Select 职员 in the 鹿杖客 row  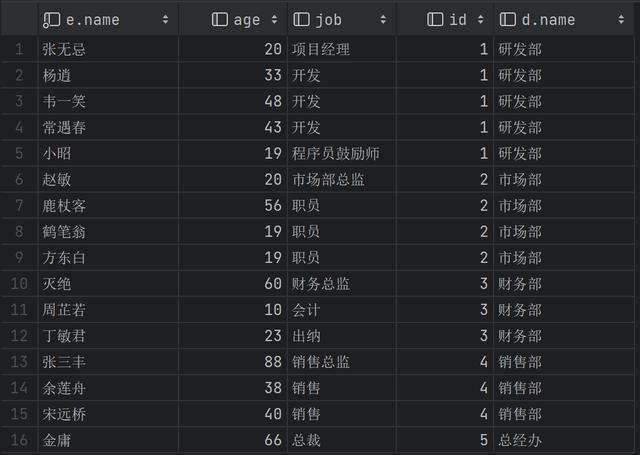pyautogui.click(x=306, y=206)
